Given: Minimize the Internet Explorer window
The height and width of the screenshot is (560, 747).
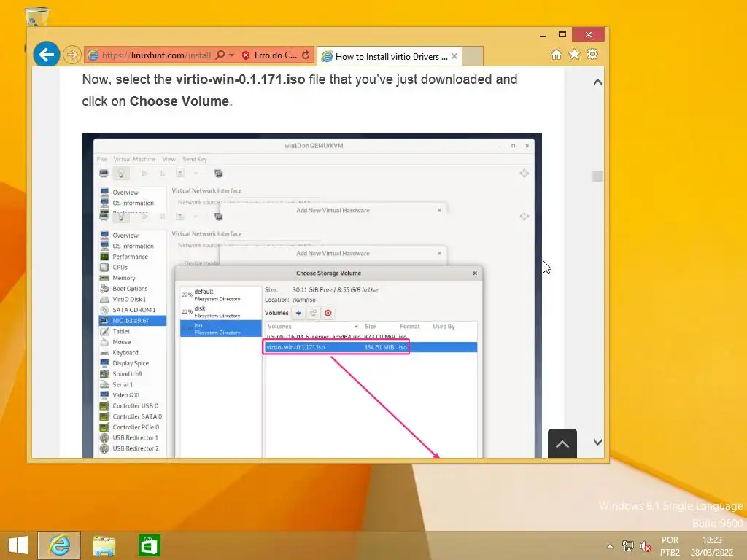Looking at the screenshot, I should (543, 35).
